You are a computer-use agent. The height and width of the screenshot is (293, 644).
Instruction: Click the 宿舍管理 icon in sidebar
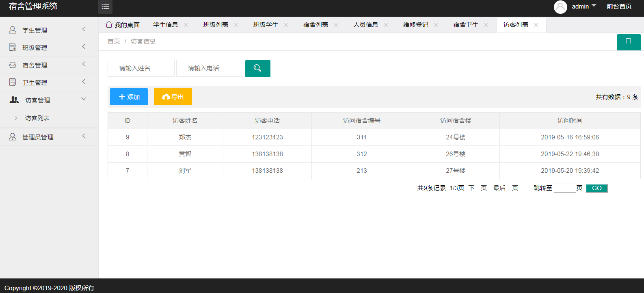tap(13, 65)
